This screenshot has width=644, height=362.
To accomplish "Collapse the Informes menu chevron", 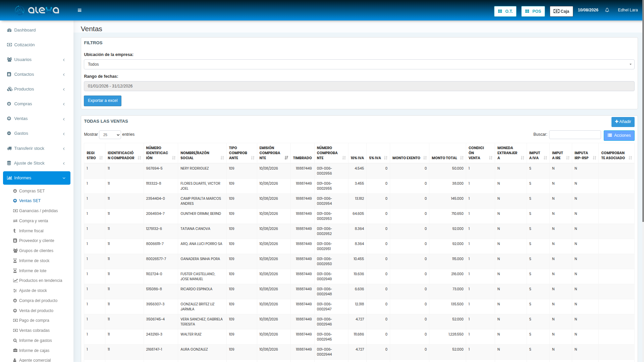I will (64, 178).
